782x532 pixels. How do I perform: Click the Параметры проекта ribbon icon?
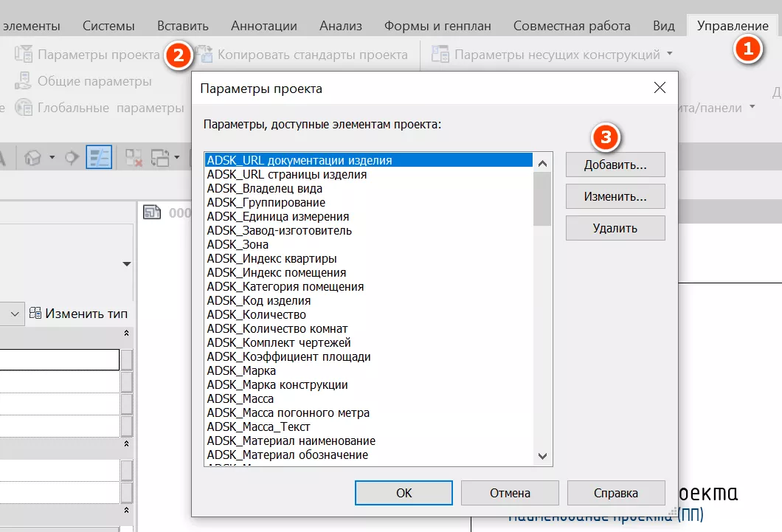point(24,55)
